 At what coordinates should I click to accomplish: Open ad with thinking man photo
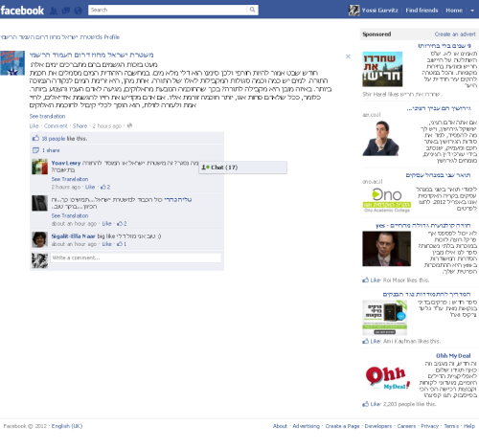click(380, 138)
